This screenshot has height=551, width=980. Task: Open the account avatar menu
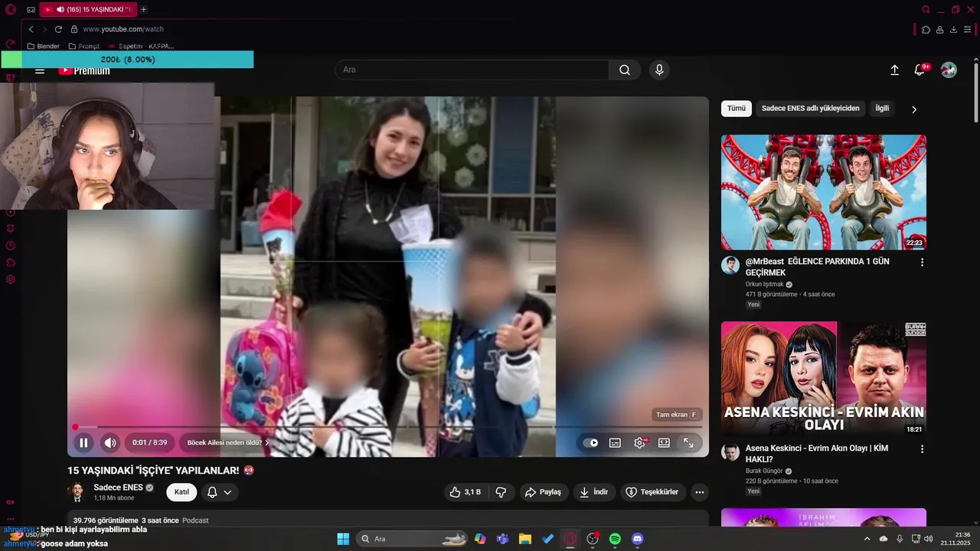[949, 70]
